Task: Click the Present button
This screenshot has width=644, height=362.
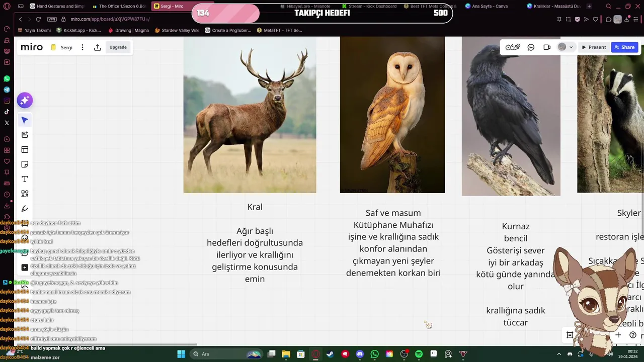Action: point(594,47)
